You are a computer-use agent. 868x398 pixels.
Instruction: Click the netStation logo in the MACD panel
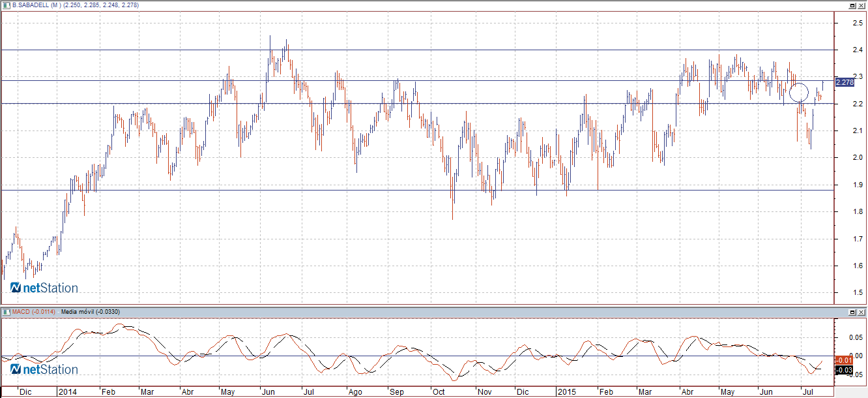coord(44,369)
